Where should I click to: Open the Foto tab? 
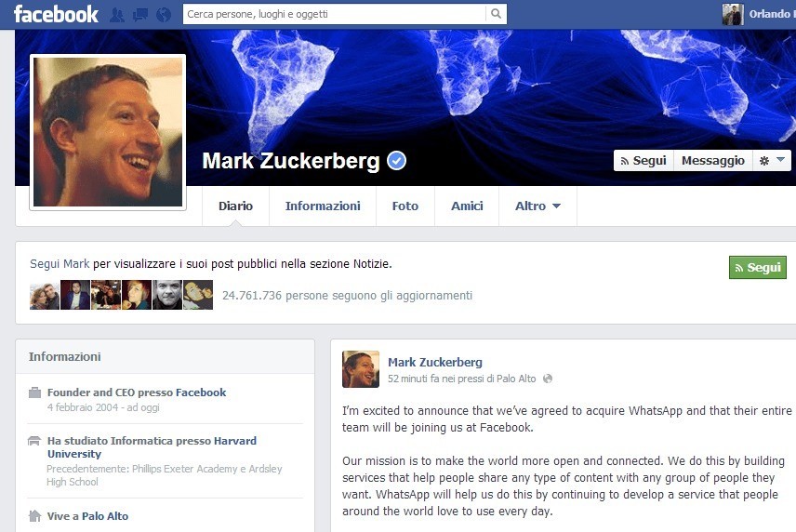pyautogui.click(x=405, y=206)
